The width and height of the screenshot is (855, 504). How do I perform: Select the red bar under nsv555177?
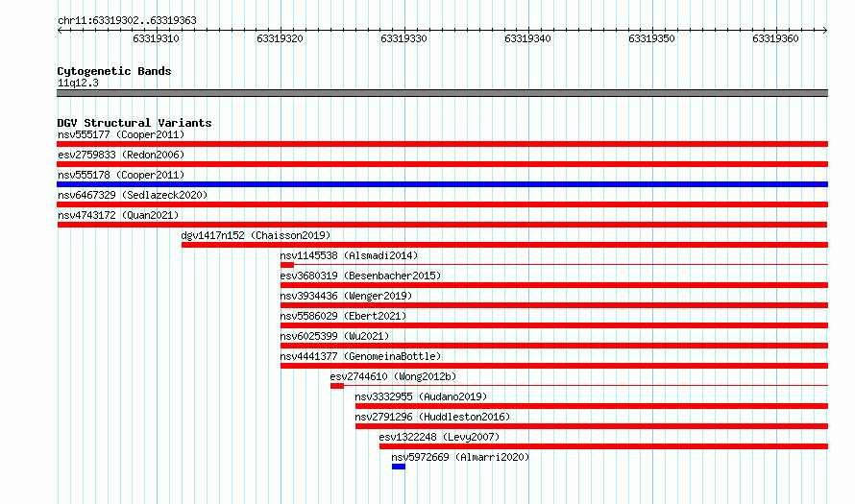[442, 144]
